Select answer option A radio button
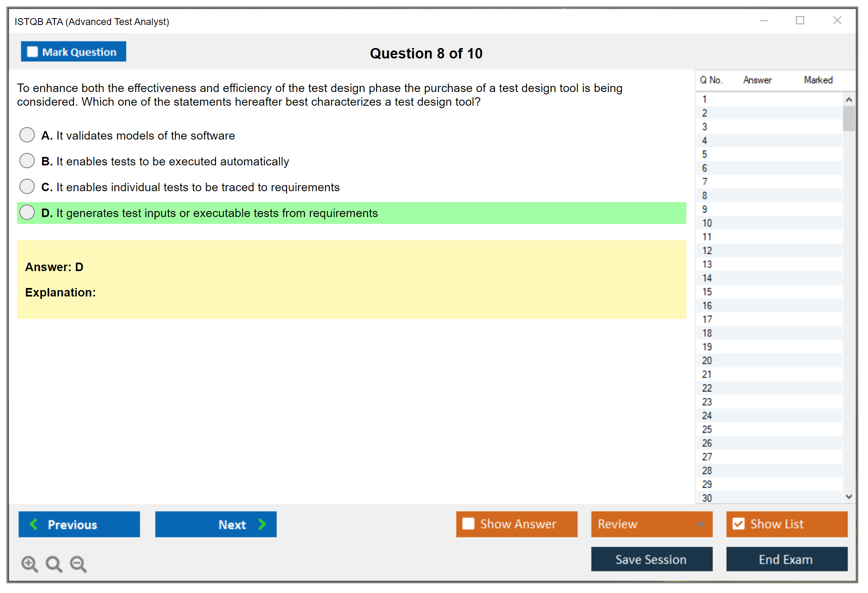868x593 pixels. [27, 135]
